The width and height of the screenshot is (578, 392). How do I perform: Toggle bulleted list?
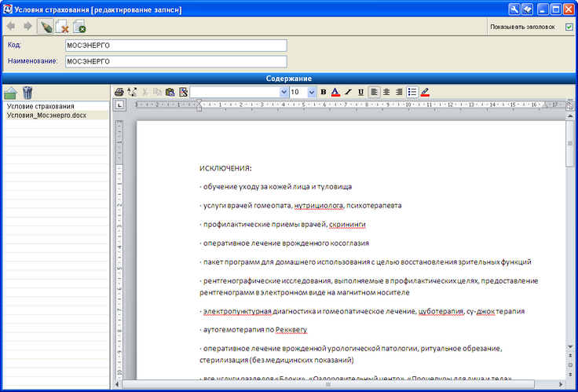[412, 92]
